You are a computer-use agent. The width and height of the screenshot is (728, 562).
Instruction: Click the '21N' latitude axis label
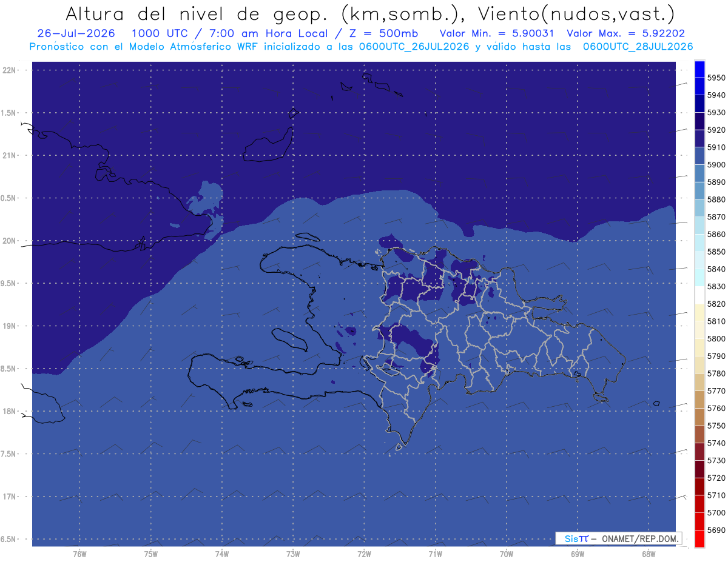(x=9, y=156)
